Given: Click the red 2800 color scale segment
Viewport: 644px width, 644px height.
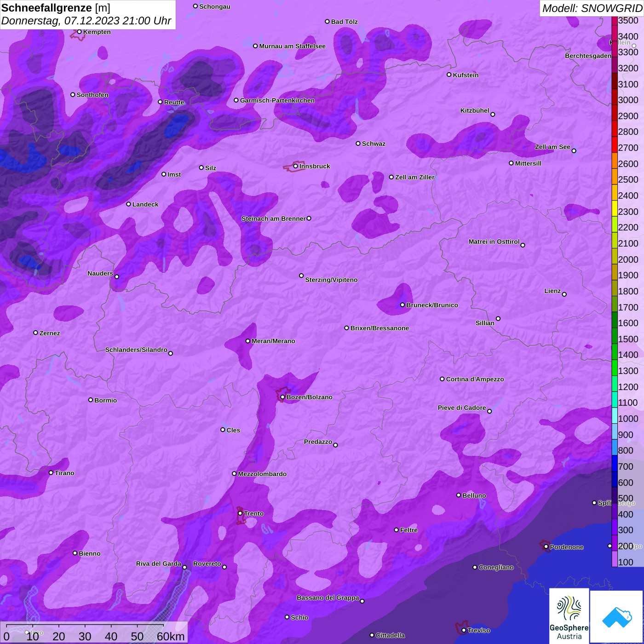Looking at the screenshot, I should point(615,128).
